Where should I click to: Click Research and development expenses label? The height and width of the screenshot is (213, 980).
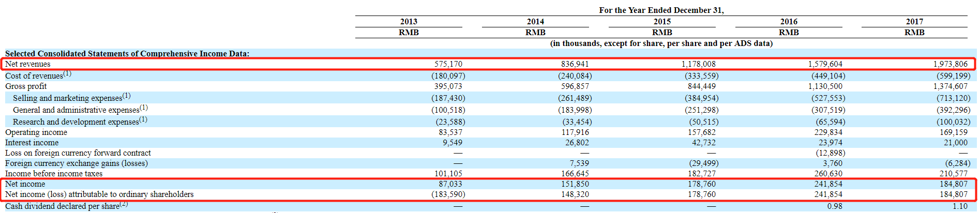[76, 122]
